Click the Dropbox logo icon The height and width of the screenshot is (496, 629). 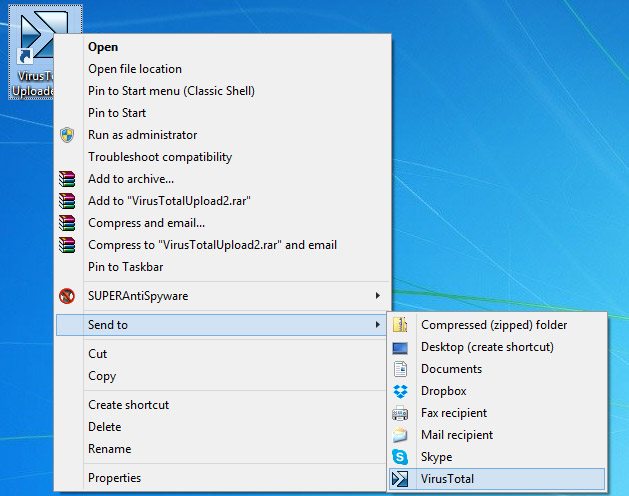click(x=400, y=391)
